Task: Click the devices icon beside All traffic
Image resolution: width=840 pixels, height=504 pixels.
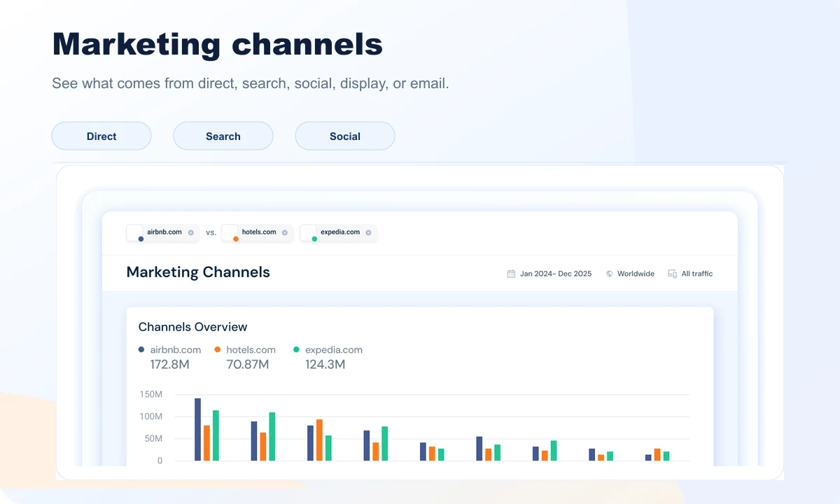Action: (672, 274)
